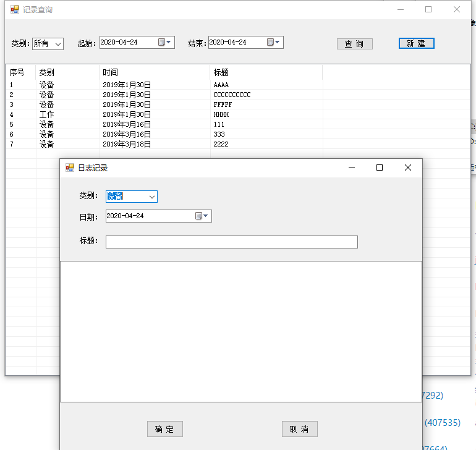The width and height of the screenshot is (476, 450).
Task: Click the 起始 date field 2020-04-24
Action: (x=137, y=43)
